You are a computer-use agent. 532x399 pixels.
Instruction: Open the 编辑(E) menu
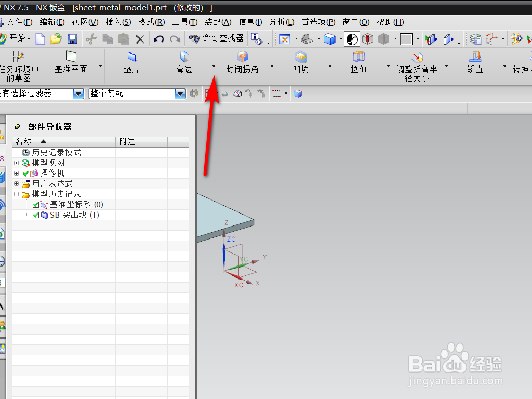pos(52,22)
